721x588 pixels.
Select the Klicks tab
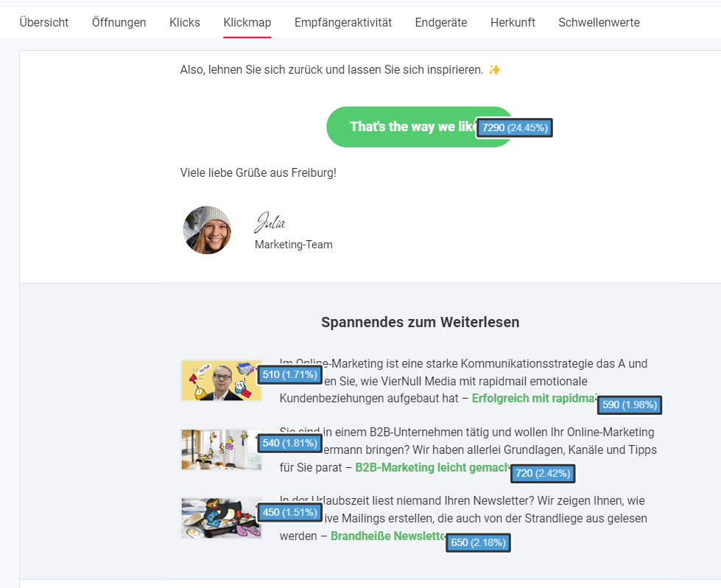click(x=185, y=22)
